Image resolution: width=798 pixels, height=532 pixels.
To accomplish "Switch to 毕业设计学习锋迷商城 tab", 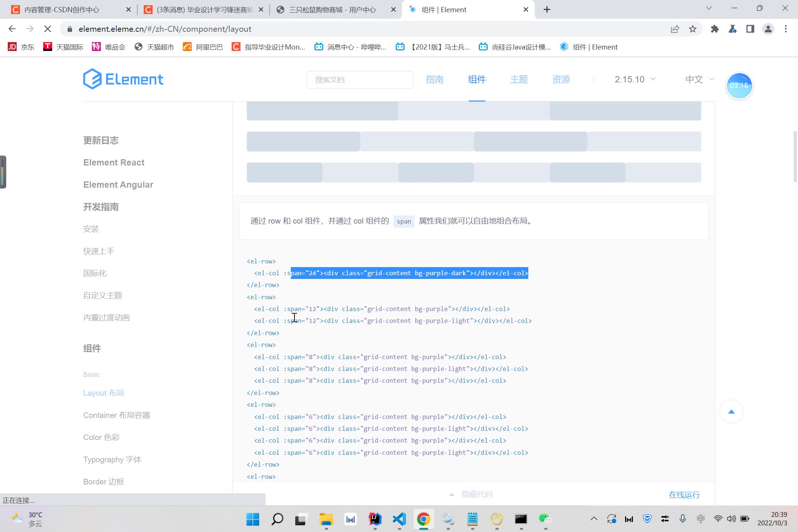I will (203, 10).
